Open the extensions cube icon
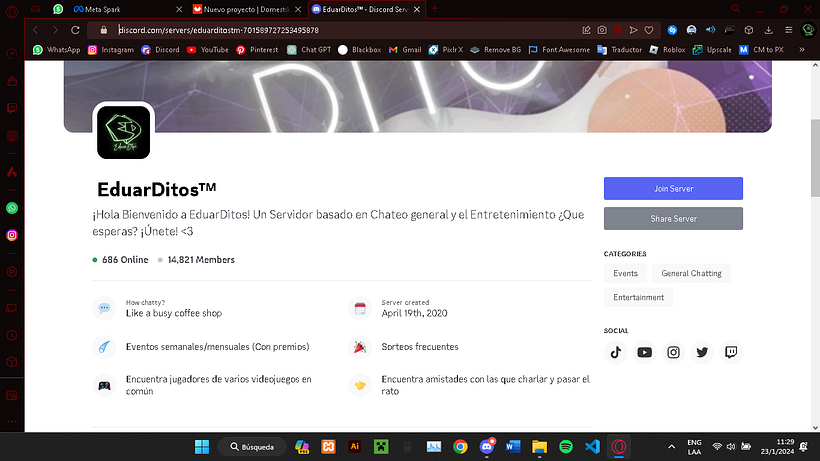The height and width of the screenshot is (461, 820). [x=749, y=30]
